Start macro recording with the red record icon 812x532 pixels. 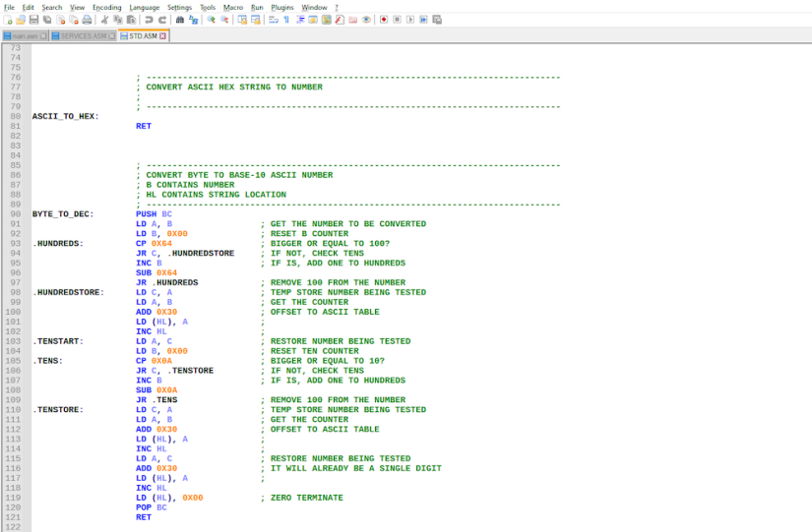point(383,20)
